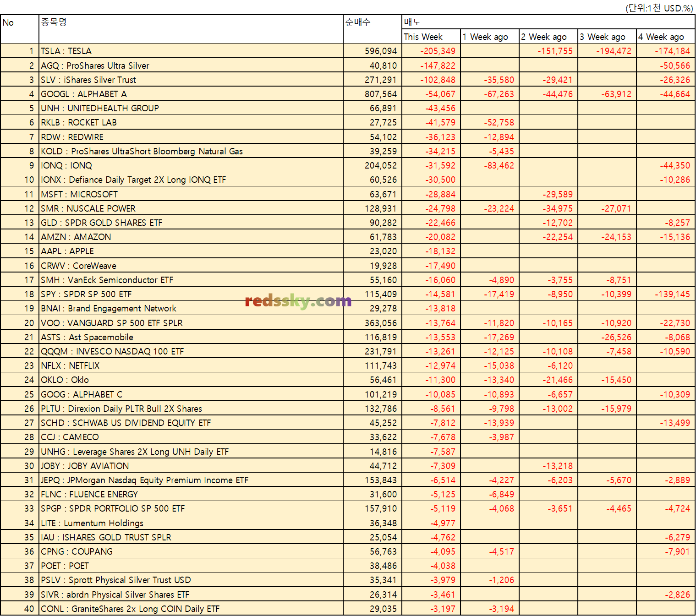Select the 종목명 column header
The height and width of the screenshot is (616, 696).
click(191, 29)
